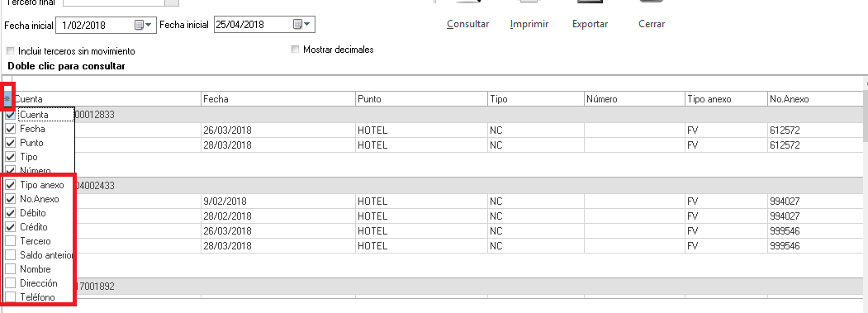Viewport: 868px width, 313px height.
Task: Click 999546 in the 26/03/2018 row
Action: coord(814,231)
